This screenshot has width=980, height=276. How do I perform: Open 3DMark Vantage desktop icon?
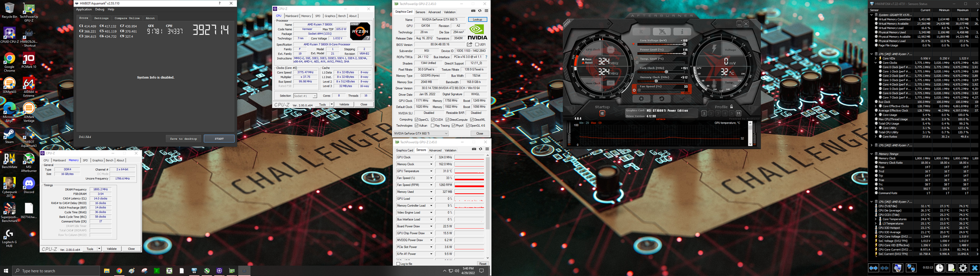tap(29, 112)
